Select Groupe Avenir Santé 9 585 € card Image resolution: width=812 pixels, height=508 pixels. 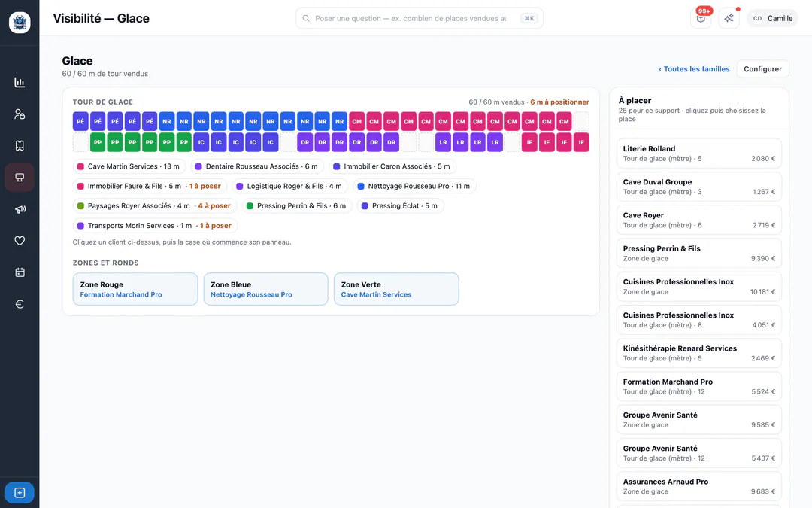(x=698, y=420)
